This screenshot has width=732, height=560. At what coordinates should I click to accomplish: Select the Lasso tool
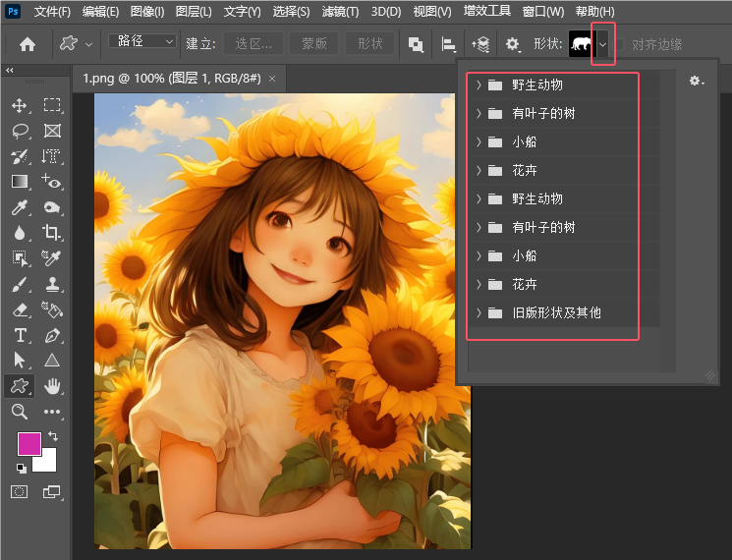point(21,131)
